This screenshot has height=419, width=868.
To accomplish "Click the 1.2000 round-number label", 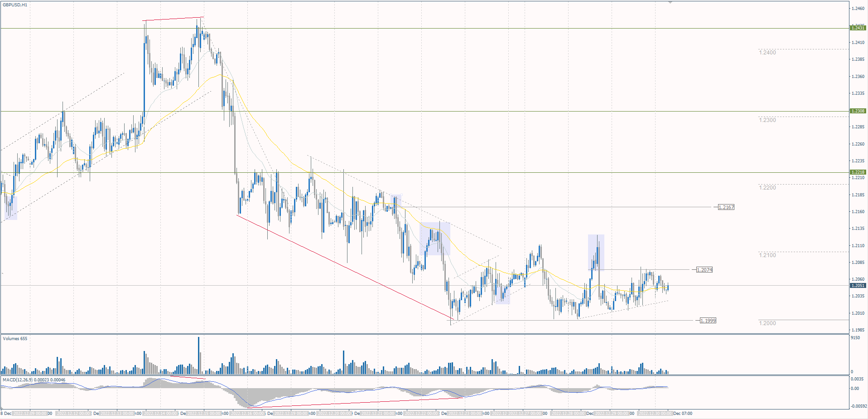I will pyautogui.click(x=767, y=323).
